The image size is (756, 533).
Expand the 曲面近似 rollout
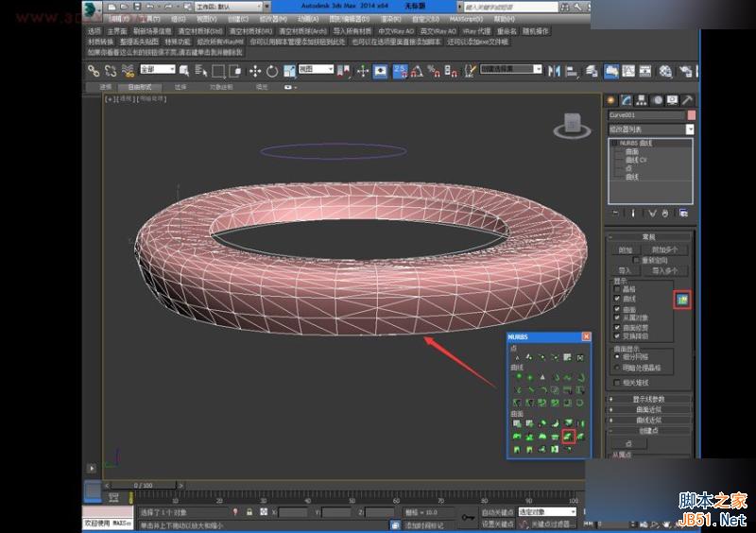[x=650, y=409]
